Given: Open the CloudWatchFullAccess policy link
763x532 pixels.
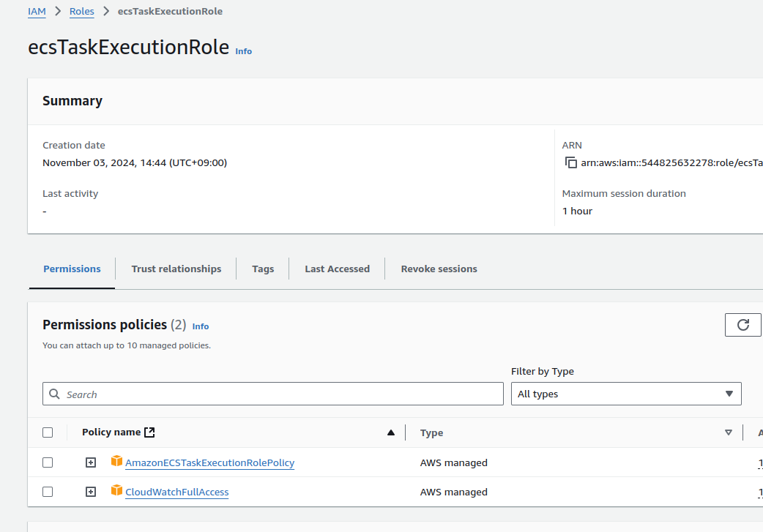Looking at the screenshot, I should click(176, 492).
